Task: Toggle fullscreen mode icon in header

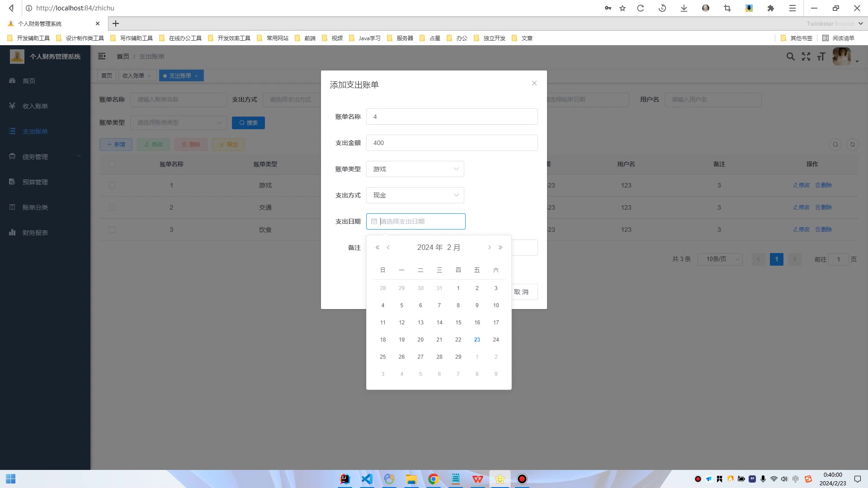Action: coord(806,56)
